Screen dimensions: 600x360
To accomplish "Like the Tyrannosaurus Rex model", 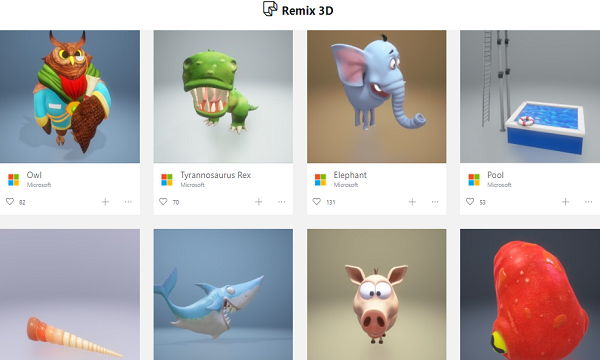I will (x=163, y=201).
